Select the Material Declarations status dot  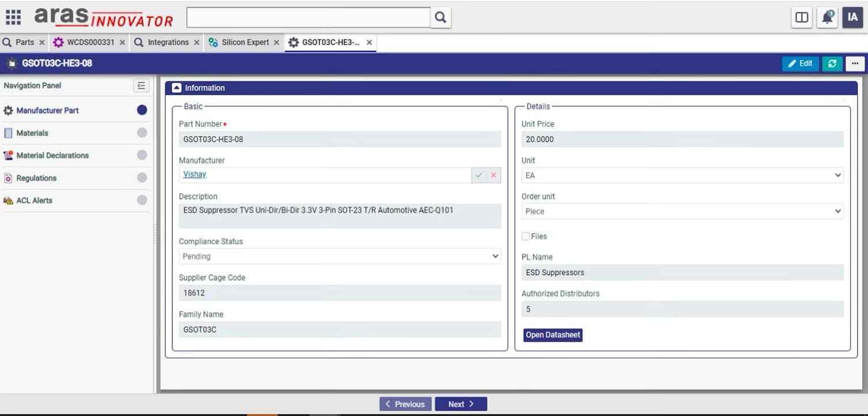[x=142, y=155]
